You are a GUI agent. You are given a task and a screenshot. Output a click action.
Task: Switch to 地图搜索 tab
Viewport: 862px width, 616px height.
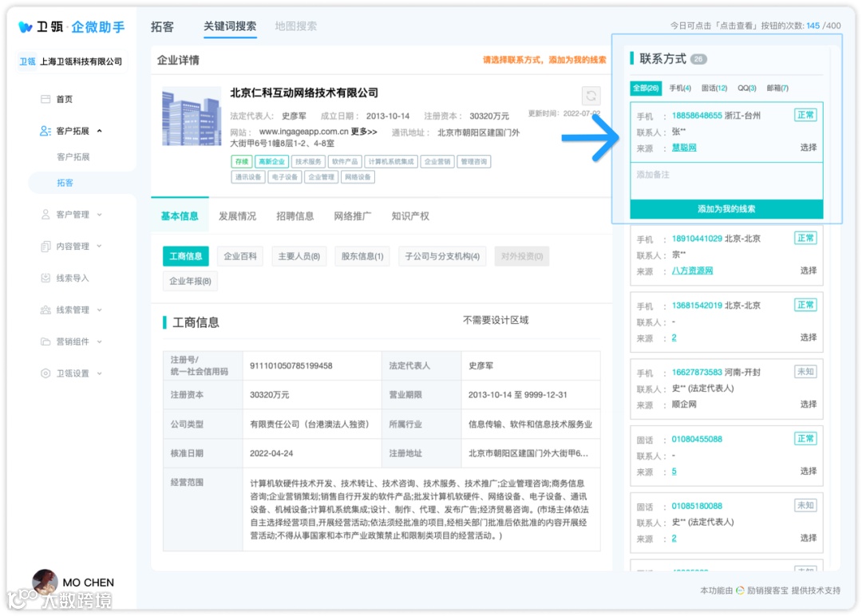(296, 26)
